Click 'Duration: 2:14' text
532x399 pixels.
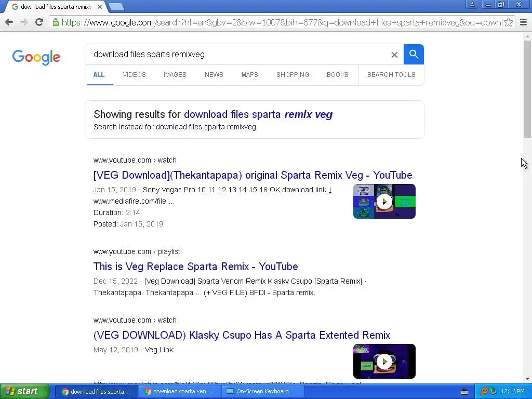tap(117, 212)
